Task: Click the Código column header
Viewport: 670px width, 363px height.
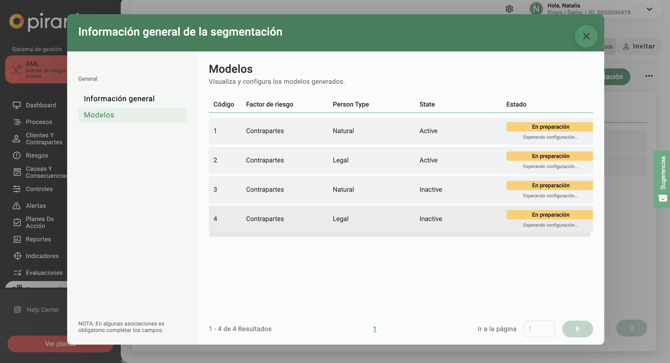Action: pos(223,104)
